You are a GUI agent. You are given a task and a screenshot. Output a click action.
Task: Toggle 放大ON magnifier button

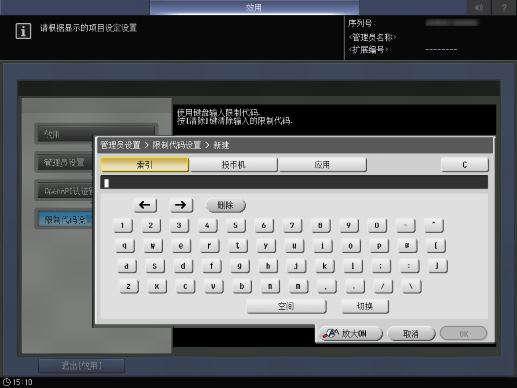tap(350, 333)
